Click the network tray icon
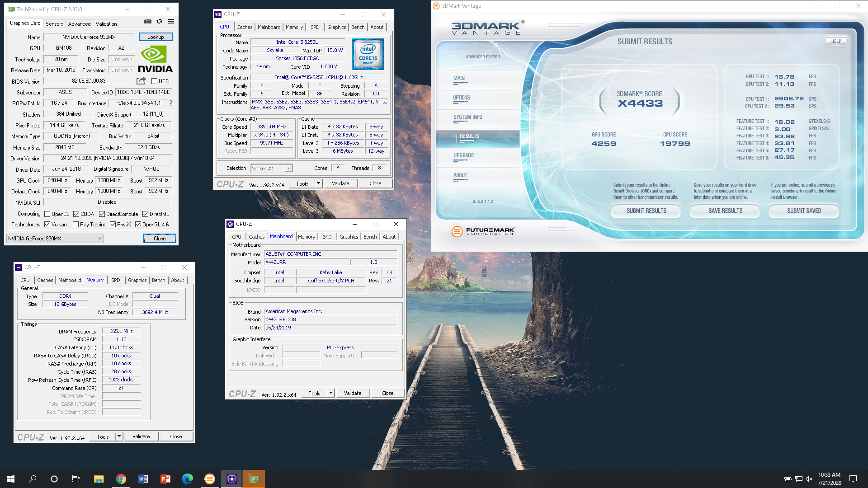This screenshot has height=488, width=868. coord(798,479)
